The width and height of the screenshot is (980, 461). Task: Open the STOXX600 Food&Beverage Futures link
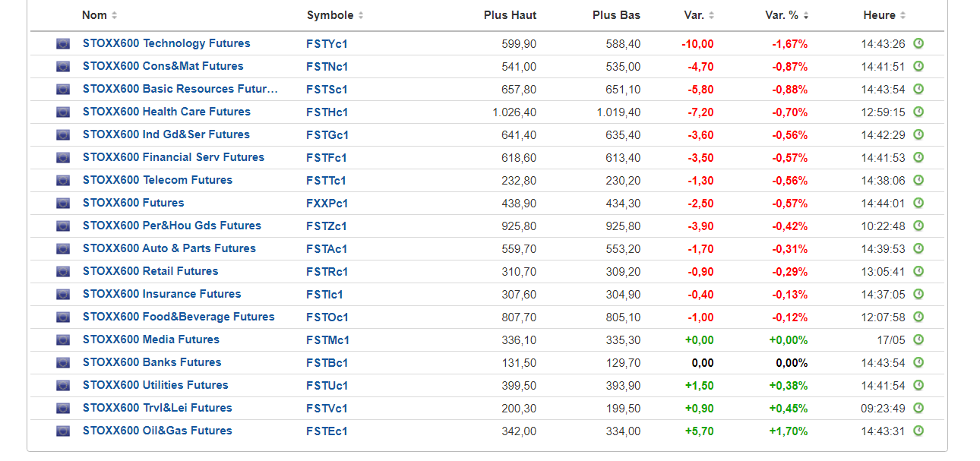[x=179, y=317]
